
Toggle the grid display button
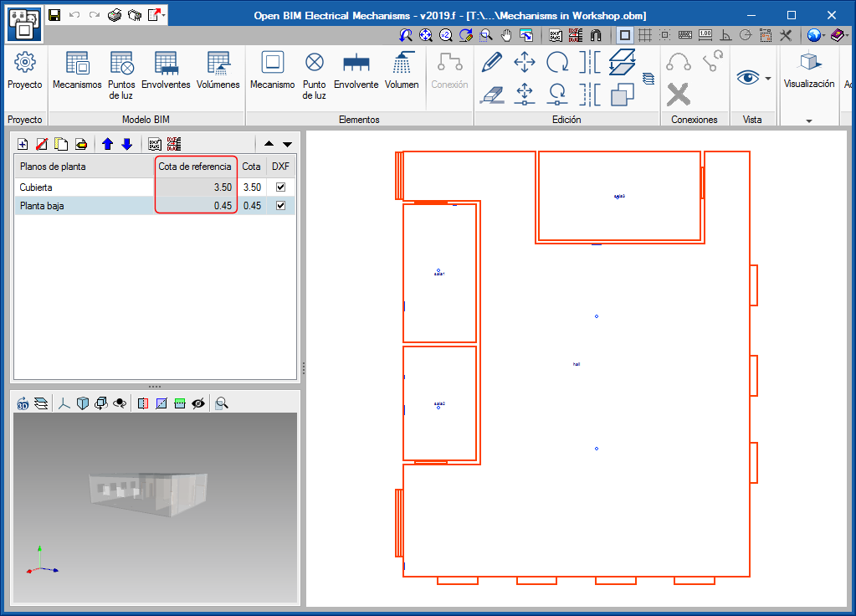point(645,35)
